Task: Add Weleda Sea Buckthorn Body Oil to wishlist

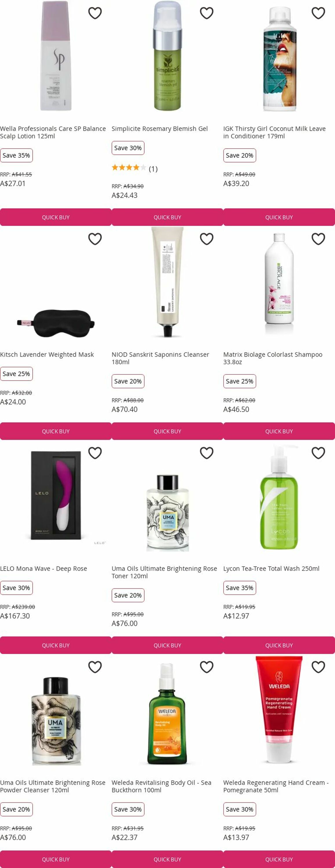Action: 206,667
